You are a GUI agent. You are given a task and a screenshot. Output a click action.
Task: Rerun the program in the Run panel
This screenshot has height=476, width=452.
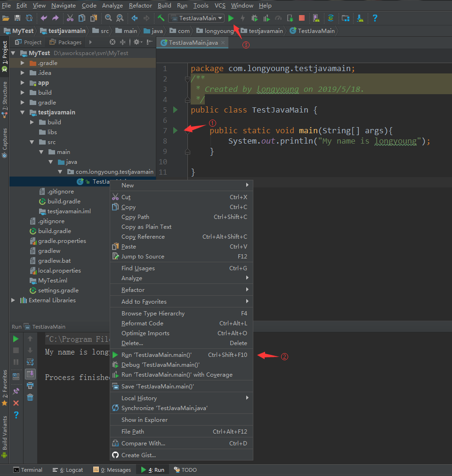click(x=16, y=339)
